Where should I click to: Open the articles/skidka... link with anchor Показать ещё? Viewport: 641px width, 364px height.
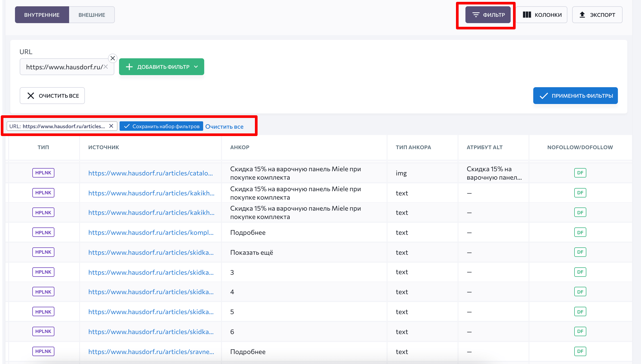[x=151, y=252]
